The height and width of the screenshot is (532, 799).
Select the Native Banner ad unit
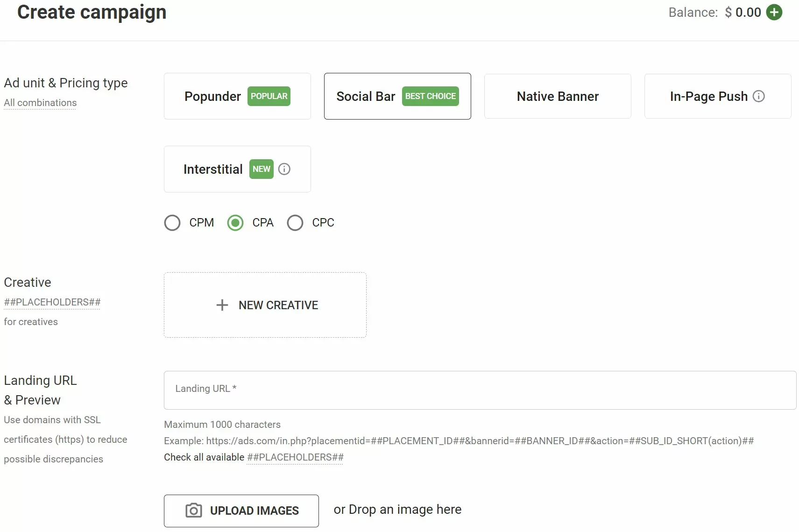coord(557,96)
